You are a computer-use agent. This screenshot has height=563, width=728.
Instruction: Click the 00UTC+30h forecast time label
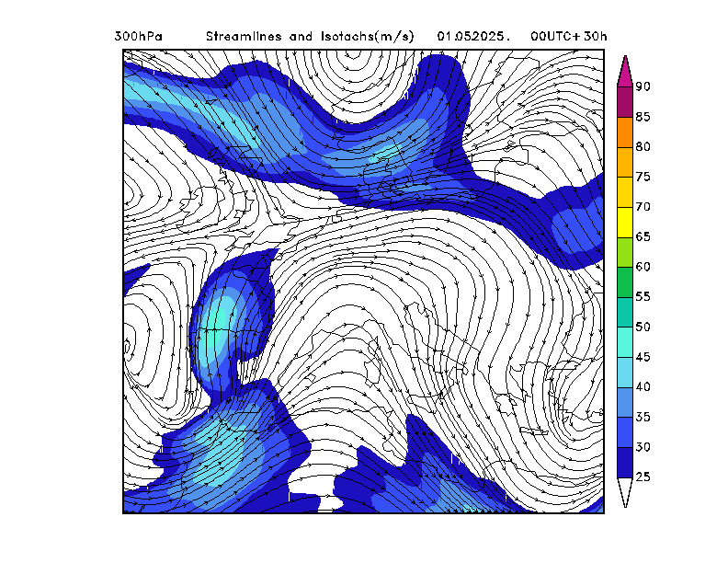pos(569,36)
